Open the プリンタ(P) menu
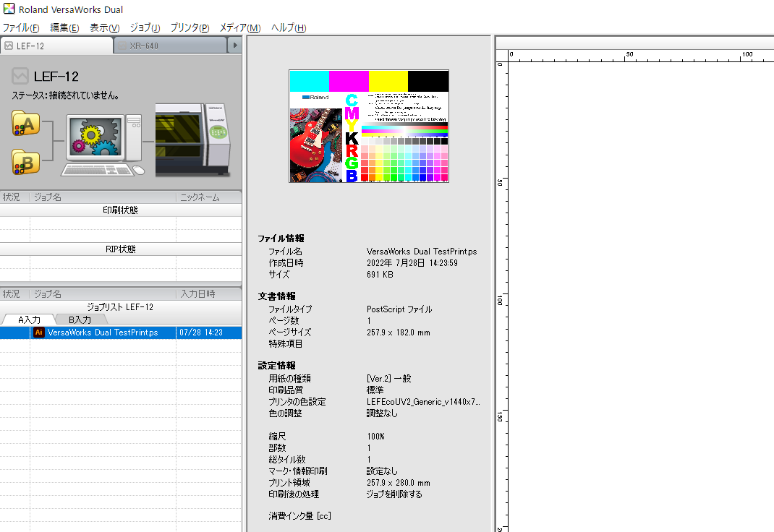Screen dimensions: 774x532 coord(190,27)
